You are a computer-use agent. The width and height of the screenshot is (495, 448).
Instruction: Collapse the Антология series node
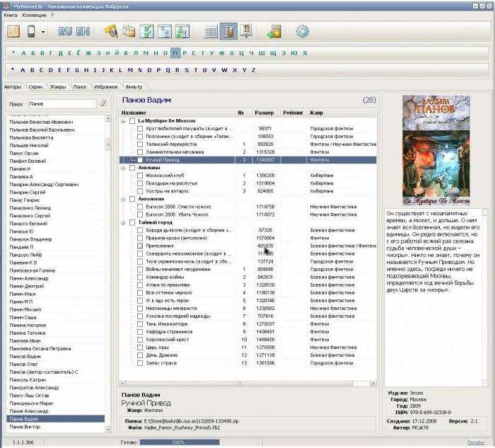124,199
